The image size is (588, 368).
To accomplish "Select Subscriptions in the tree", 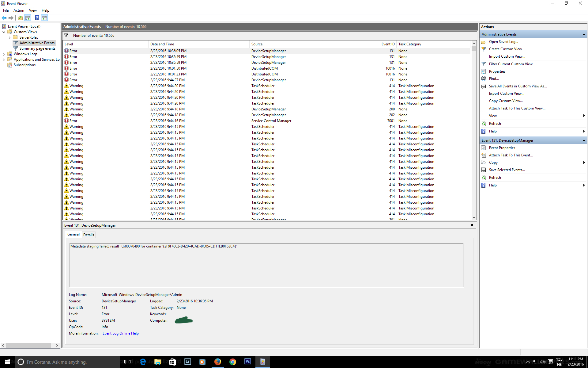I will [24, 65].
